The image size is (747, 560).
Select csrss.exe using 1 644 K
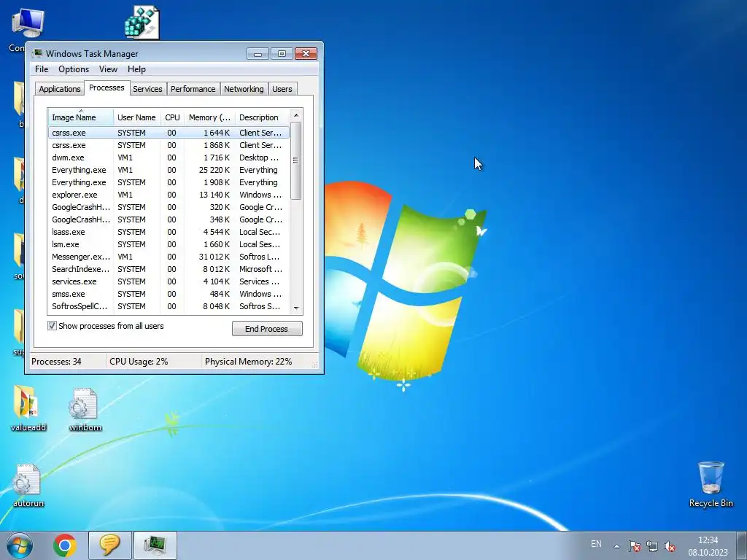point(169,133)
